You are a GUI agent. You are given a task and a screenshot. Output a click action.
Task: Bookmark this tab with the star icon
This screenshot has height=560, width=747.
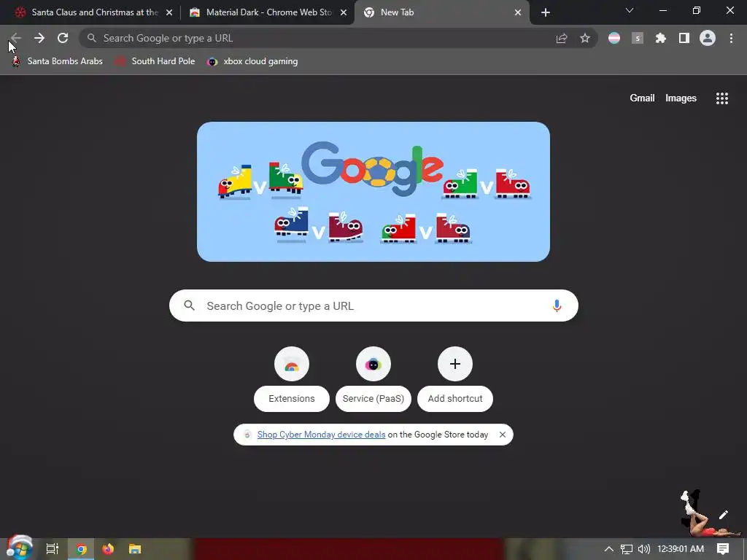[x=585, y=38]
